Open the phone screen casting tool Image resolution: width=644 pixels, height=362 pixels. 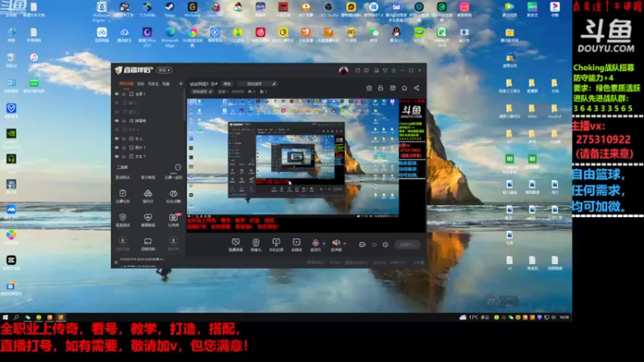coord(276,245)
